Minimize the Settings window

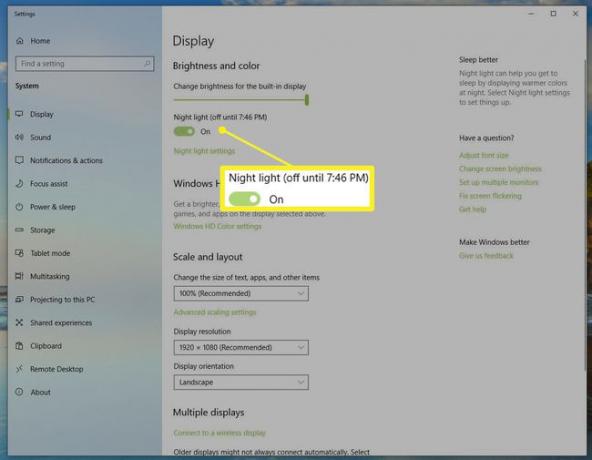[531, 14]
